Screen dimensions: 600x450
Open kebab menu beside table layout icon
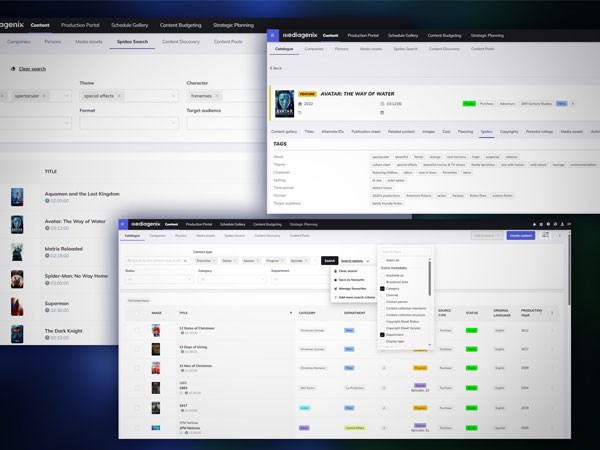pyautogui.click(x=559, y=235)
